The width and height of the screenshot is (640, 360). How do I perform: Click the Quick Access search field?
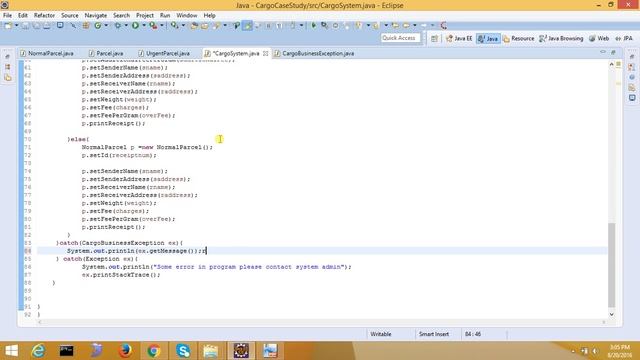400,38
